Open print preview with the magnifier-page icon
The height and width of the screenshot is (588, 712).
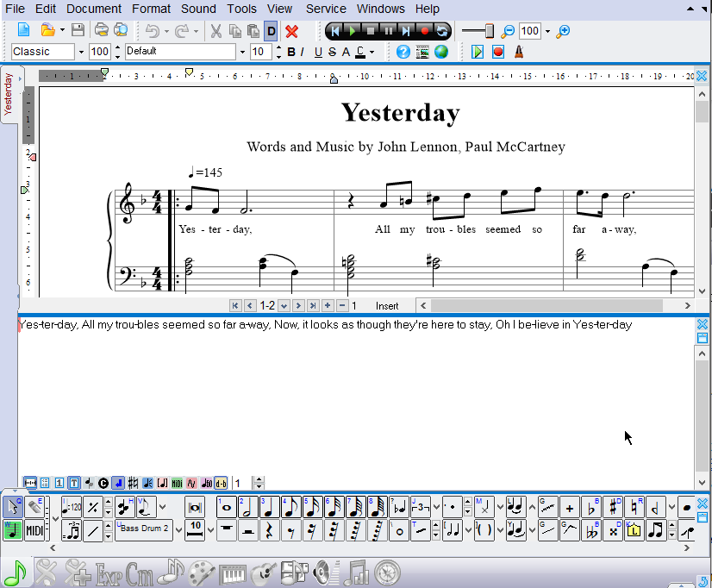(121, 31)
